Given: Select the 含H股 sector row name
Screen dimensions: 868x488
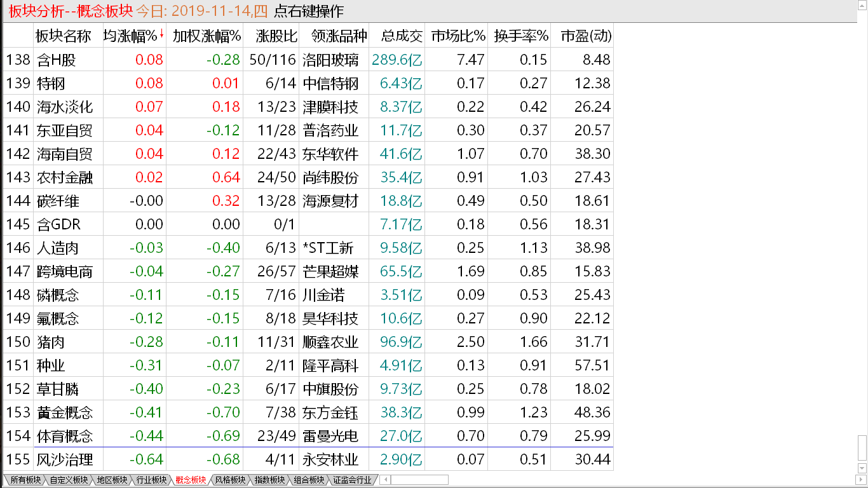Looking at the screenshot, I should tap(57, 60).
